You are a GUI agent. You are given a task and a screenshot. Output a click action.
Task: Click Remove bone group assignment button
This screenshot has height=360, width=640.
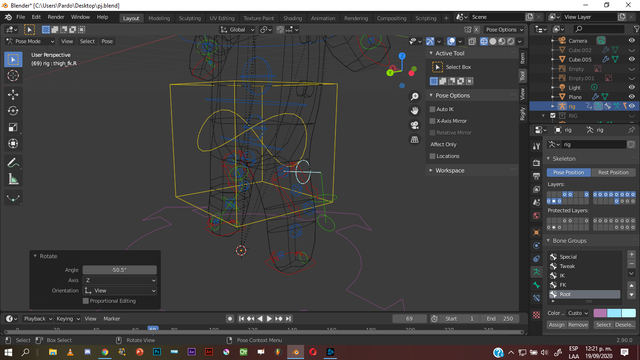click(578, 325)
